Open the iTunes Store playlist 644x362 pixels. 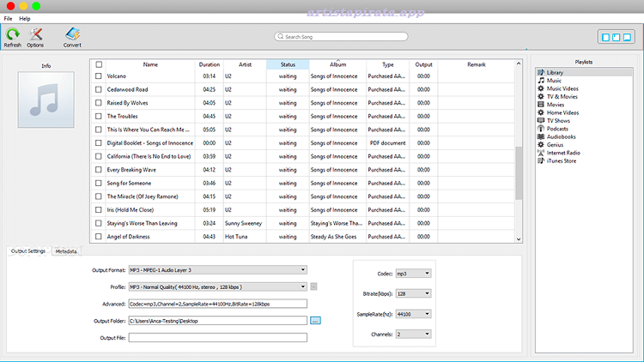561,160
